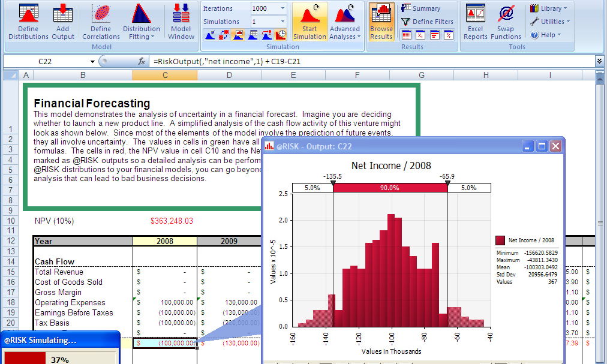This screenshot has width=607, height=364.
Task: Click Earnings Before Taxes label
Action: (74, 312)
